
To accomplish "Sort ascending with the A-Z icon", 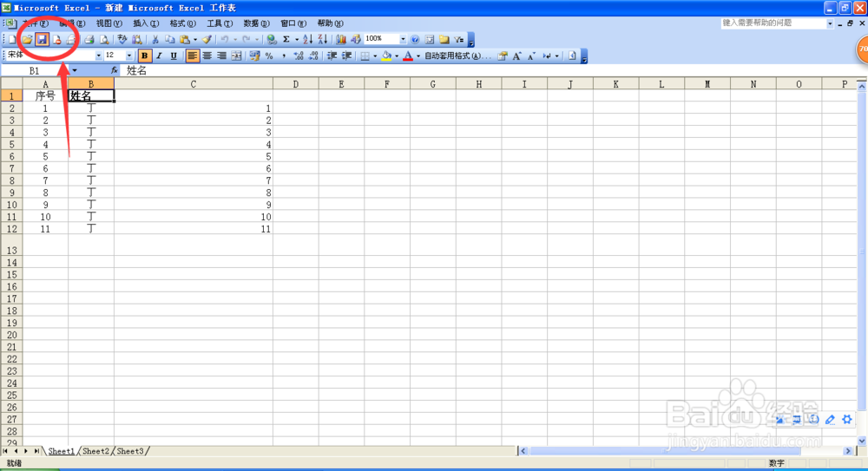I will [x=308, y=39].
